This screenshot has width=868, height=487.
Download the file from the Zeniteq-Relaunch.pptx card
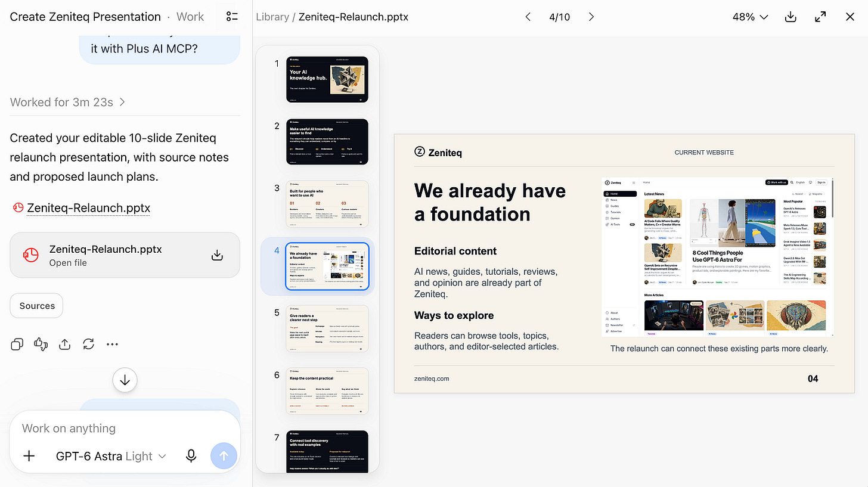coord(218,255)
